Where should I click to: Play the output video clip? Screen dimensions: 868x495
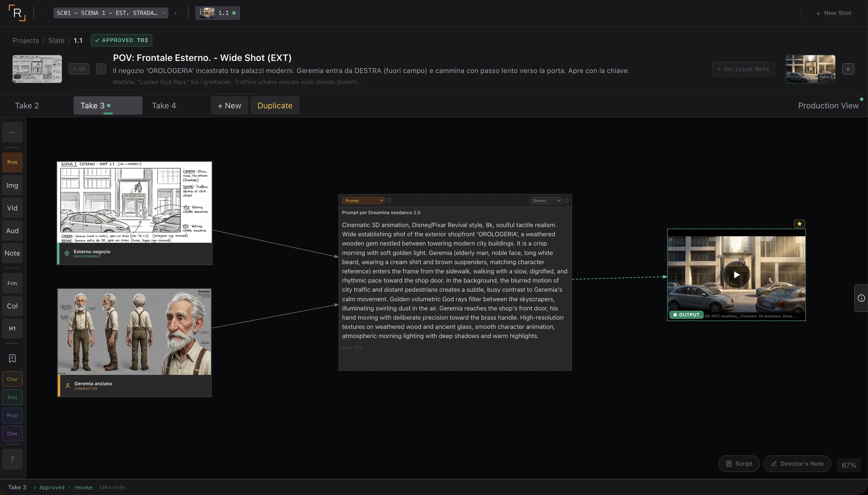click(x=736, y=275)
